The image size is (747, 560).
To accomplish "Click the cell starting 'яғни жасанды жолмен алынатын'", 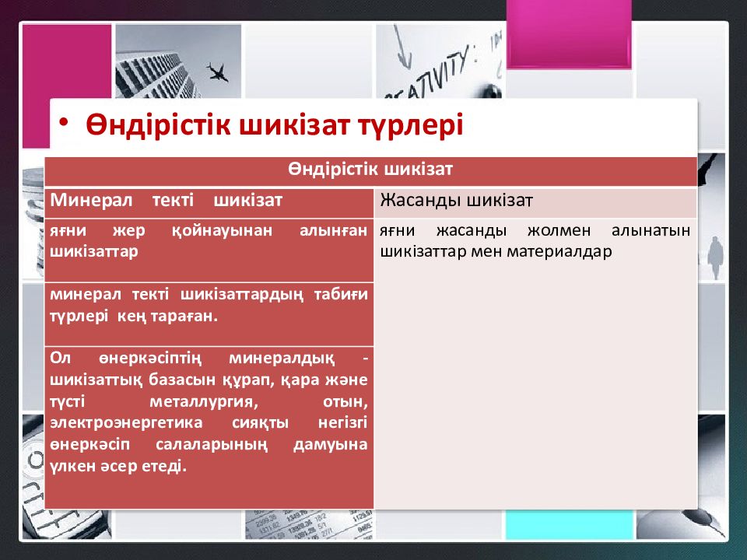I will point(535,364).
